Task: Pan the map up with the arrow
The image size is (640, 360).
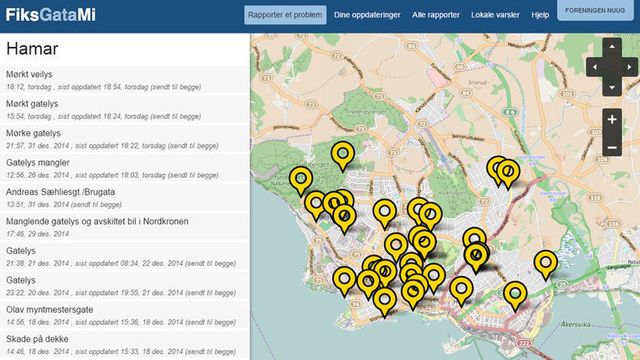Action: pos(612,47)
